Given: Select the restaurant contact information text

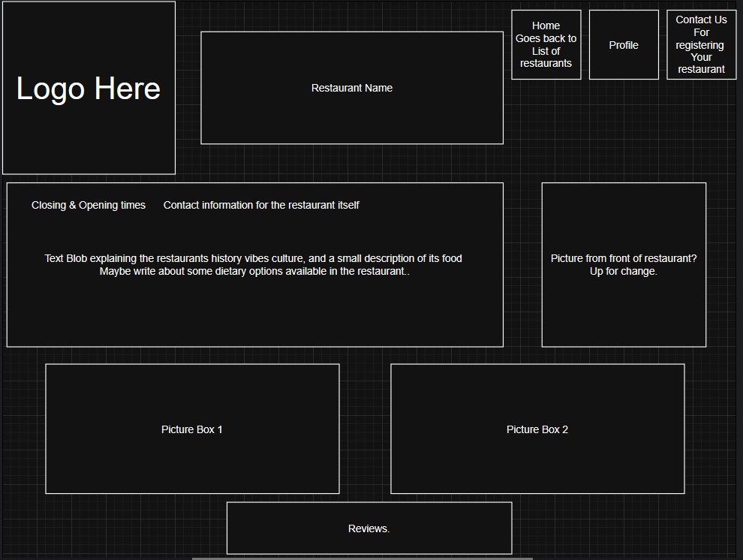Looking at the screenshot, I should coord(261,204).
